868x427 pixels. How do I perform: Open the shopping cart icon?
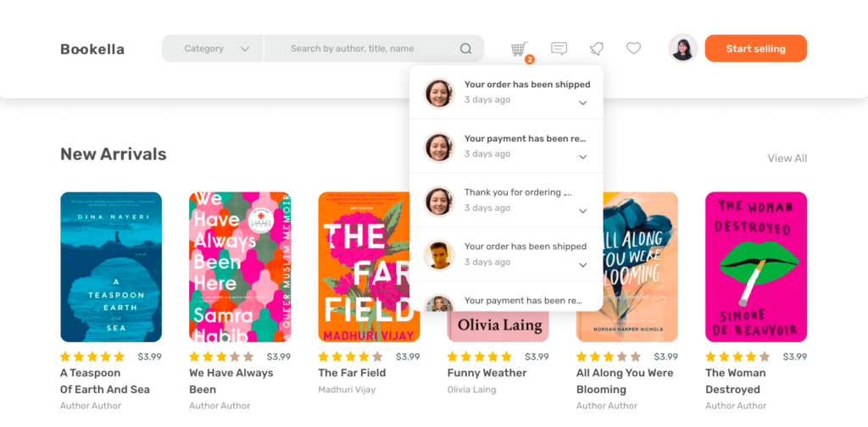520,48
